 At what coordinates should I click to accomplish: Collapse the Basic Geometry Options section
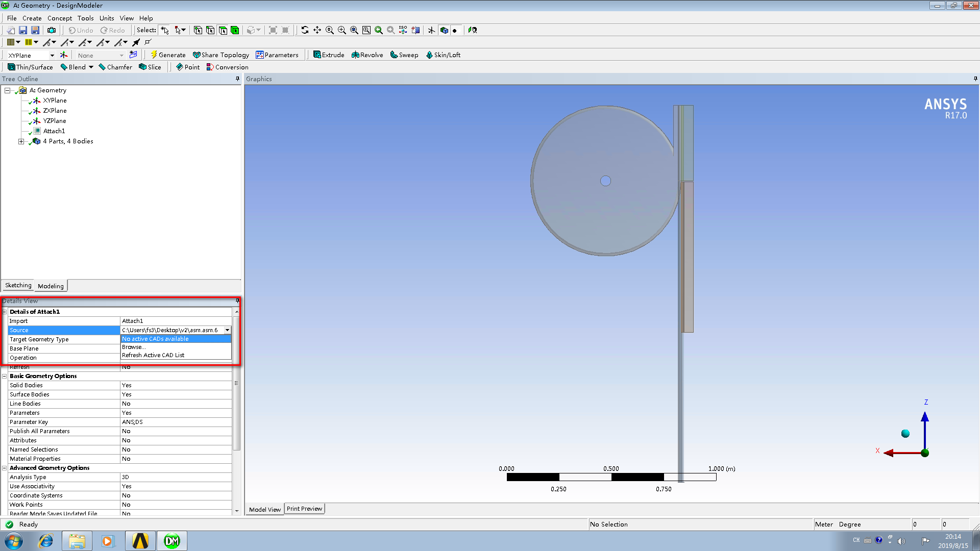5,376
